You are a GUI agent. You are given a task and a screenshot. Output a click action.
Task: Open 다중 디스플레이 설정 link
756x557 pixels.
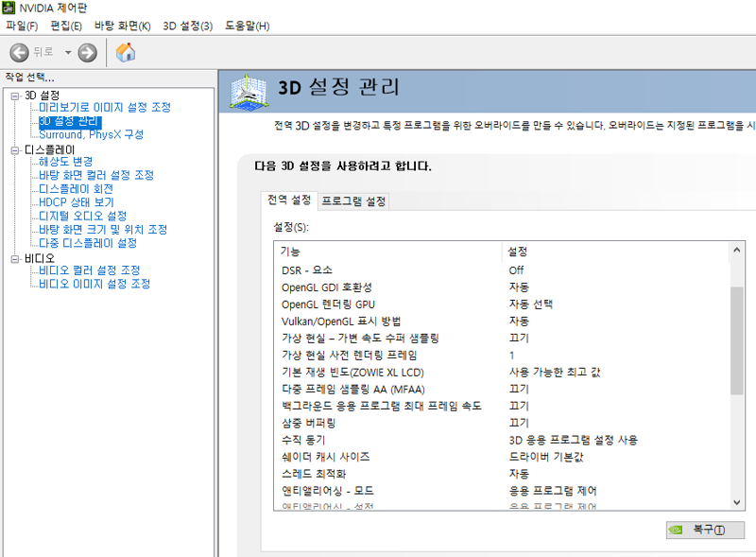tap(88, 243)
